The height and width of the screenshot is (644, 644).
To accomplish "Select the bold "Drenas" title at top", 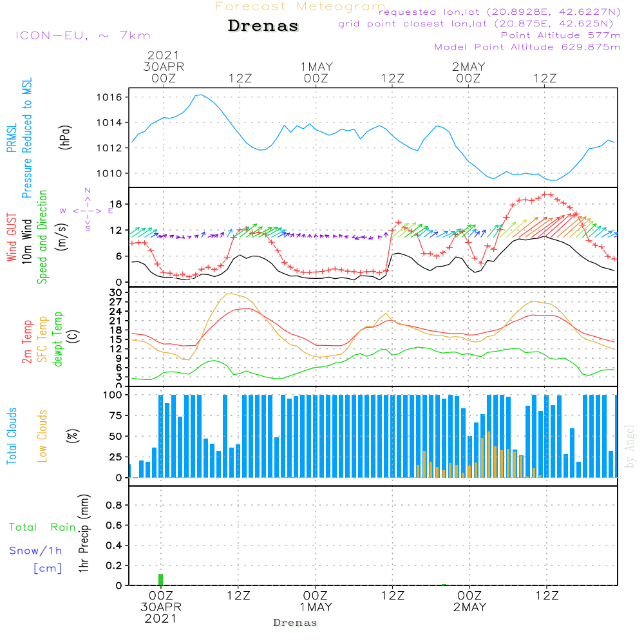I will [263, 26].
